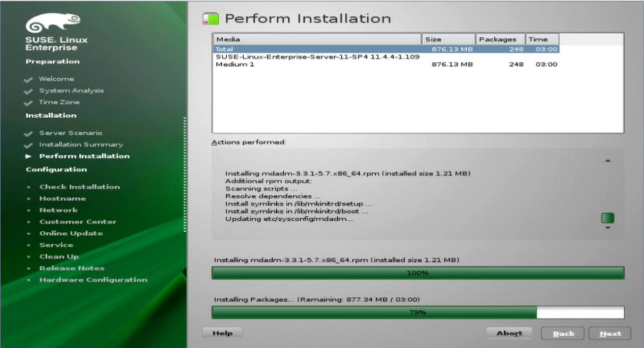Screen dimensions: 644x348
Task: Select the Total row in media table
Action: pos(386,49)
